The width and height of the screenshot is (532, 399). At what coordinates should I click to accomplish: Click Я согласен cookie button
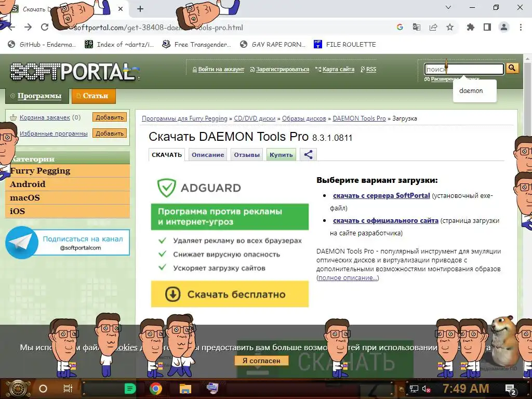[x=261, y=361]
